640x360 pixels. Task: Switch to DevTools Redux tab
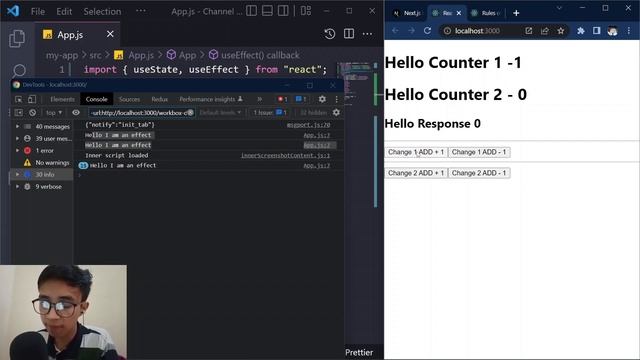pos(160,99)
